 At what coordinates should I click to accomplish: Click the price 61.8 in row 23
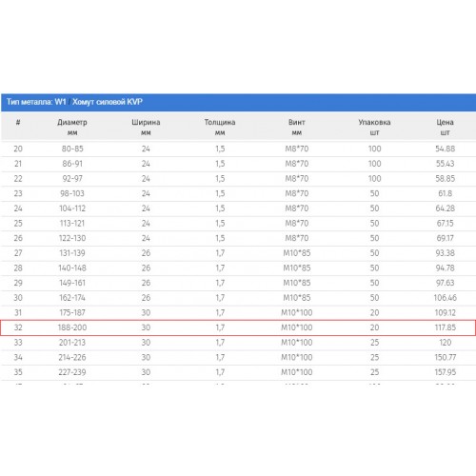tap(445, 193)
